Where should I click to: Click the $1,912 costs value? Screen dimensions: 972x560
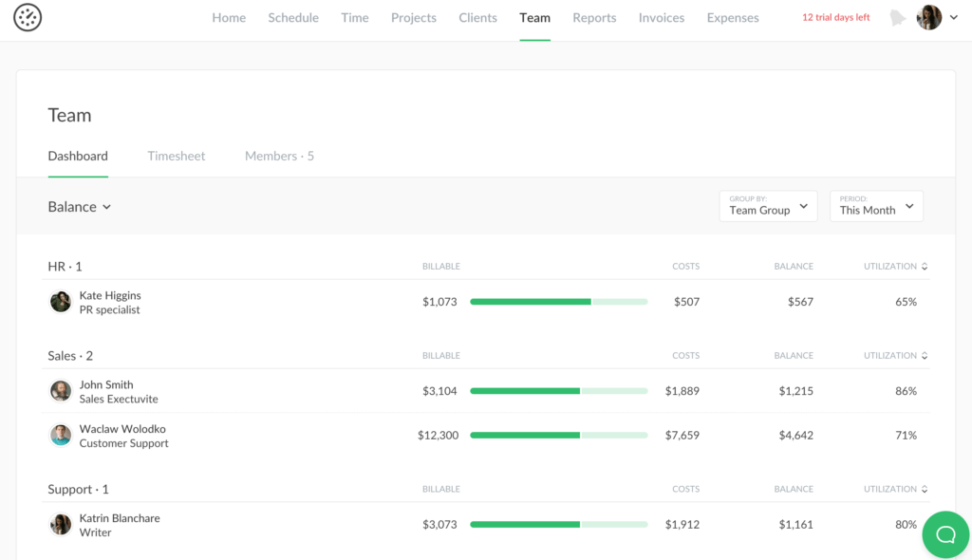(x=682, y=525)
